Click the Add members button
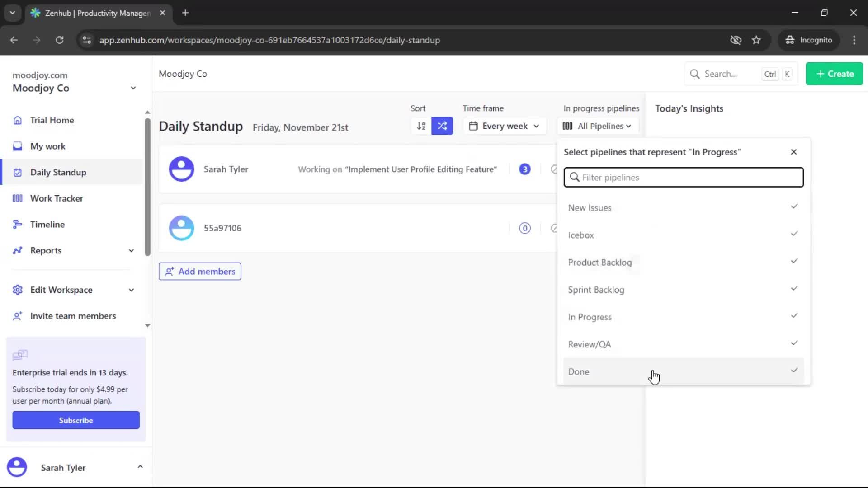Screen dimensions: 868x488 coord(200,271)
